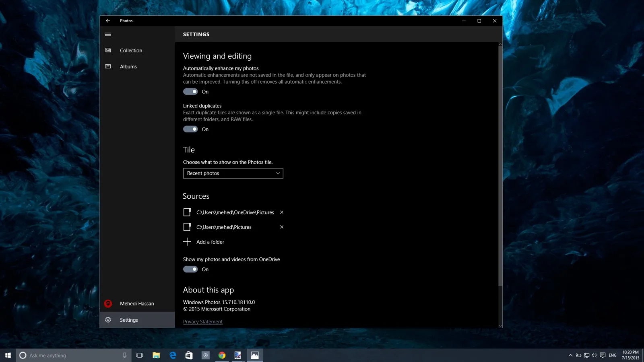Click the gray disc app taskbar icon
The width and height of the screenshot is (644, 362).
click(206, 356)
